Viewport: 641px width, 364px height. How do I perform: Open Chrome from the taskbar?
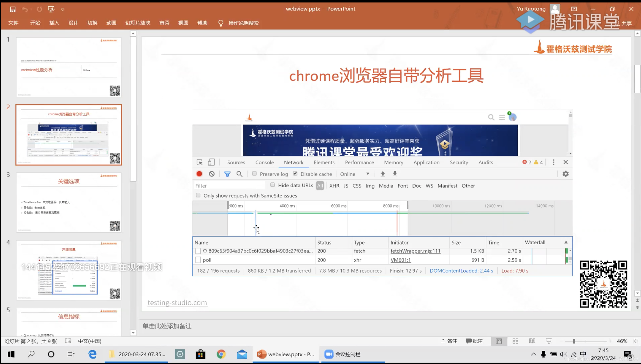point(221,354)
